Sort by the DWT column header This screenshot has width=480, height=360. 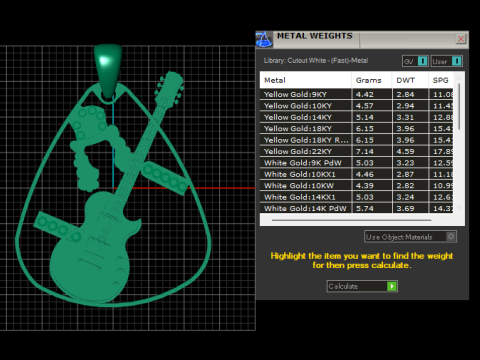(x=410, y=80)
